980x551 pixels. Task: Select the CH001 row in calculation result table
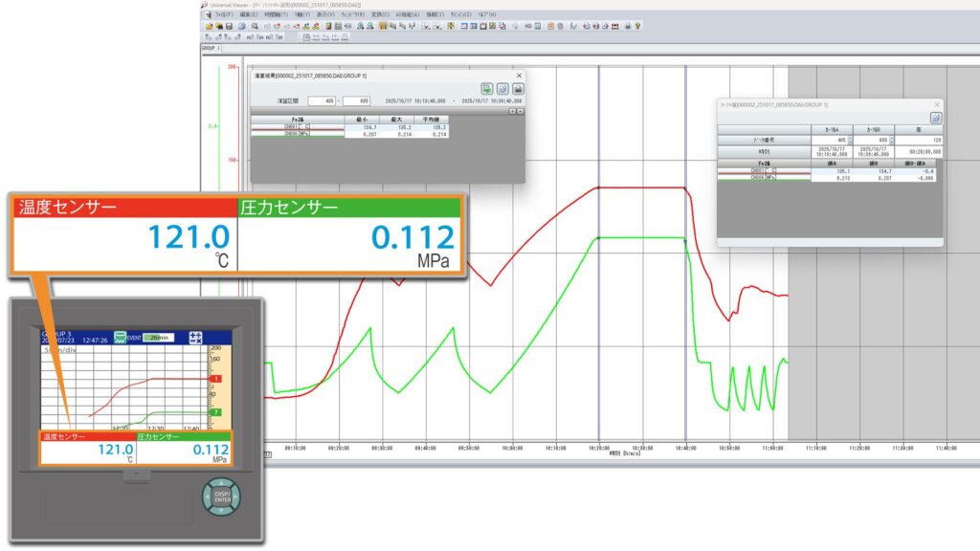349,127
